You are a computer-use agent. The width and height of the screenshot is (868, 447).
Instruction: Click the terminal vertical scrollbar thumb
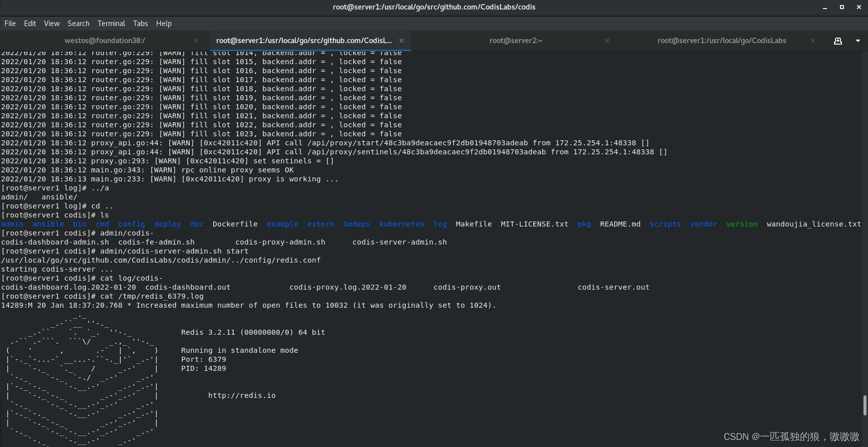[x=864, y=405]
